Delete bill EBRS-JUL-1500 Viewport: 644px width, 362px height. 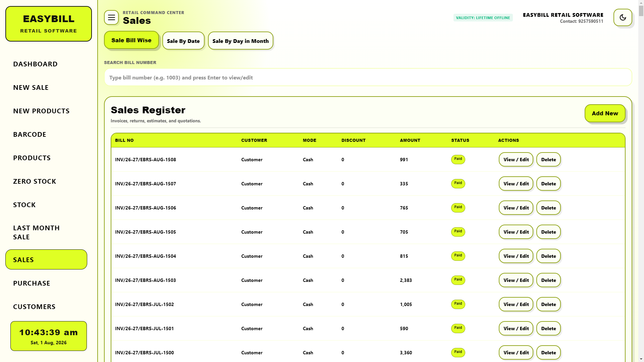548,353
